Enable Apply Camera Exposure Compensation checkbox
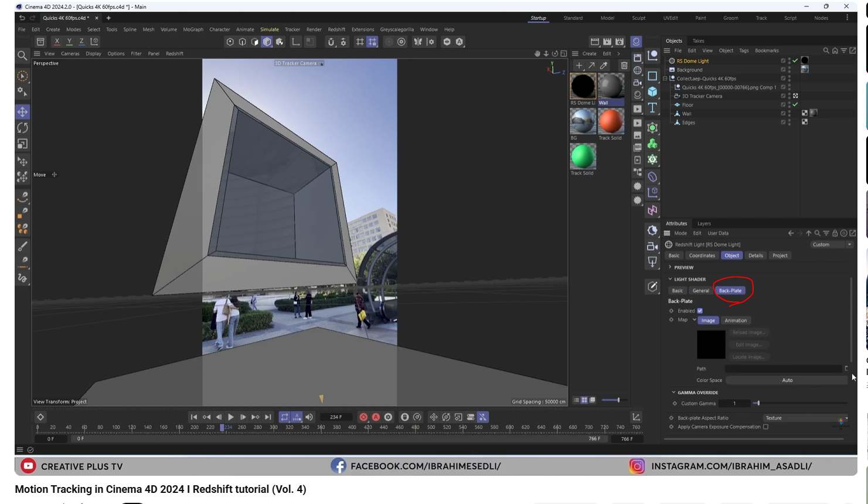 click(x=765, y=427)
